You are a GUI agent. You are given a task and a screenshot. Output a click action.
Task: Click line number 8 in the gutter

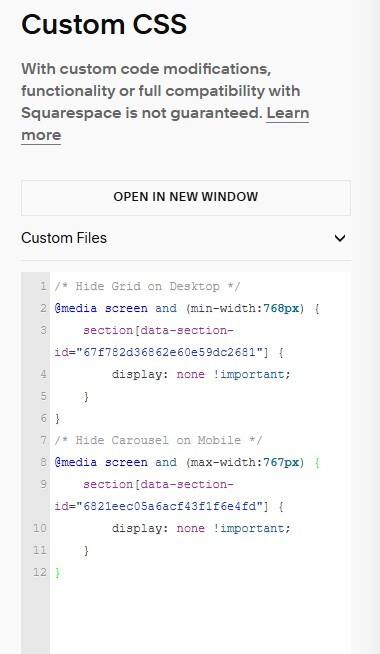coord(43,462)
